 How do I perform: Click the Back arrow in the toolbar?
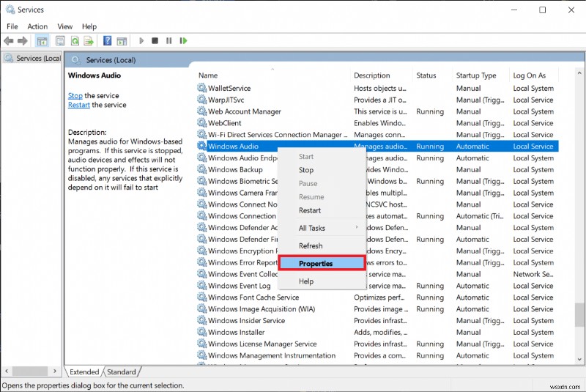[9, 41]
